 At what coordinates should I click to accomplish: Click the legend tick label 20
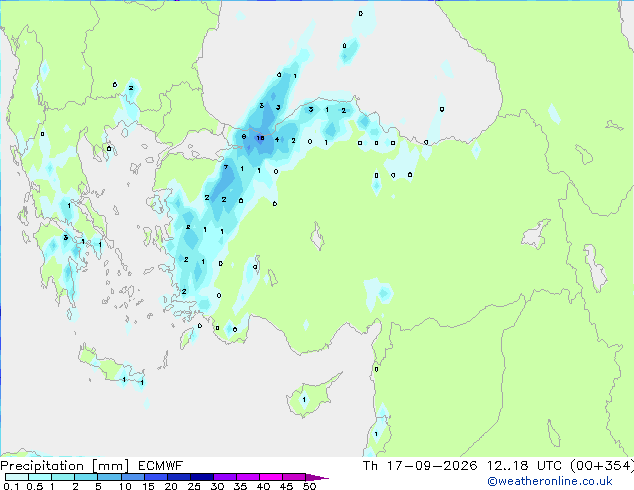[x=171, y=486]
